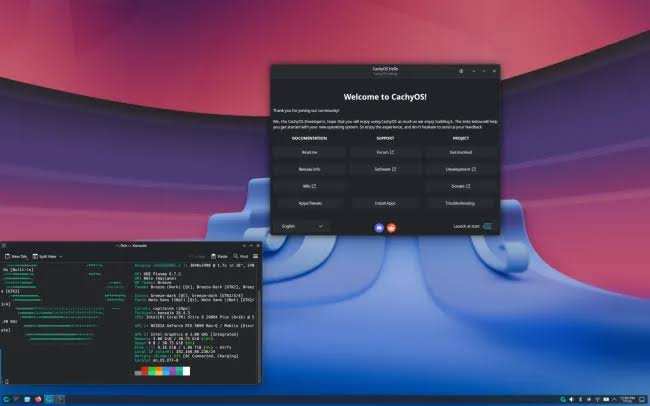Click the Welcome to CachyOS! heading

[385, 97]
